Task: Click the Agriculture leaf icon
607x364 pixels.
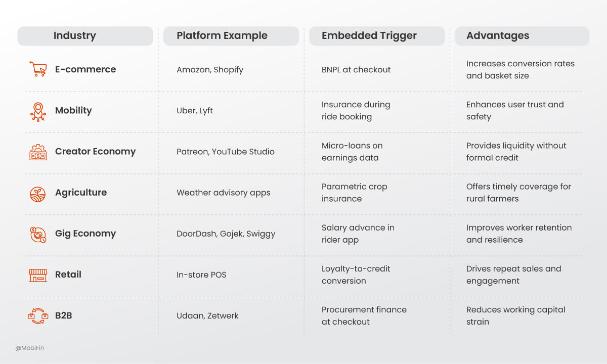Action: 38,193
